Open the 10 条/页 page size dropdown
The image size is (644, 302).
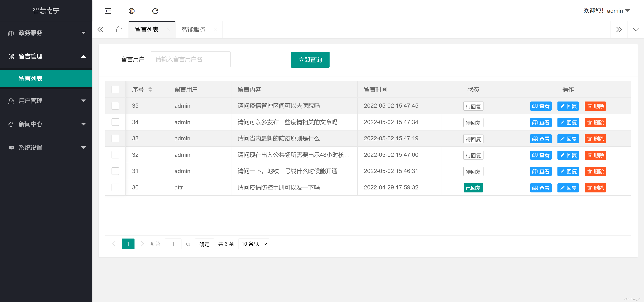click(253, 244)
